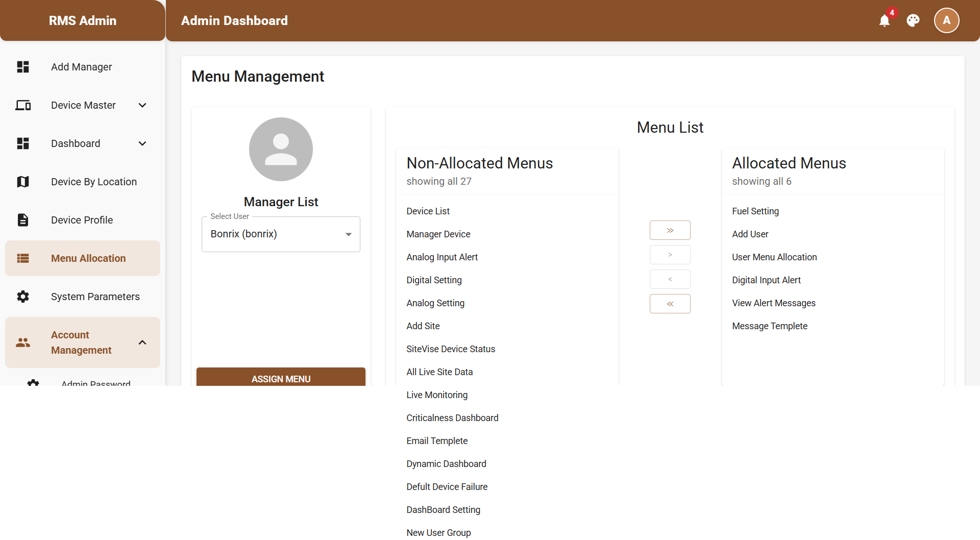980x540 pixels.
Task: Select Analog Setting menu item
Action: 435,303
